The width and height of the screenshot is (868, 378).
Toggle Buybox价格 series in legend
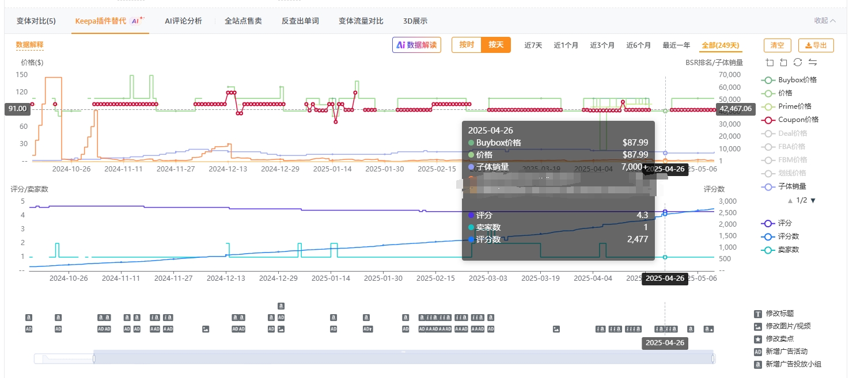point(789,80)
